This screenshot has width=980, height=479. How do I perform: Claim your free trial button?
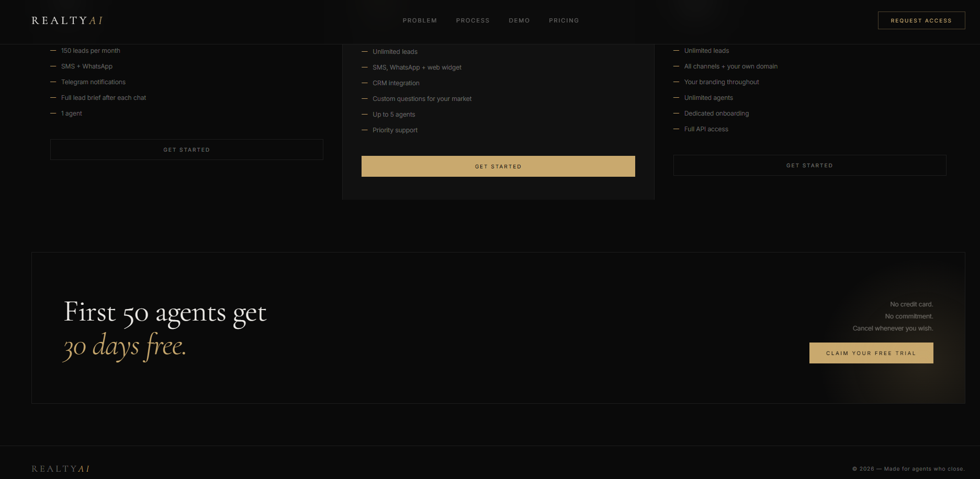click(871, 353)
